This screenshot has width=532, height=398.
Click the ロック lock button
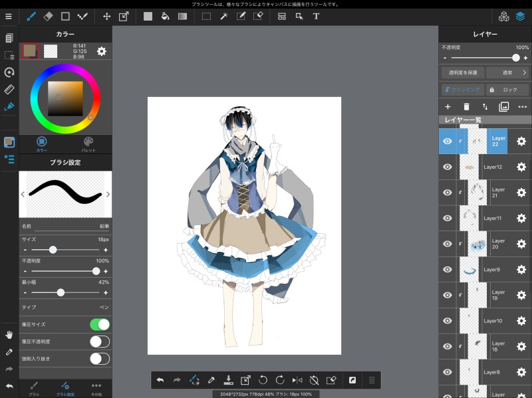tap(507, 90)
